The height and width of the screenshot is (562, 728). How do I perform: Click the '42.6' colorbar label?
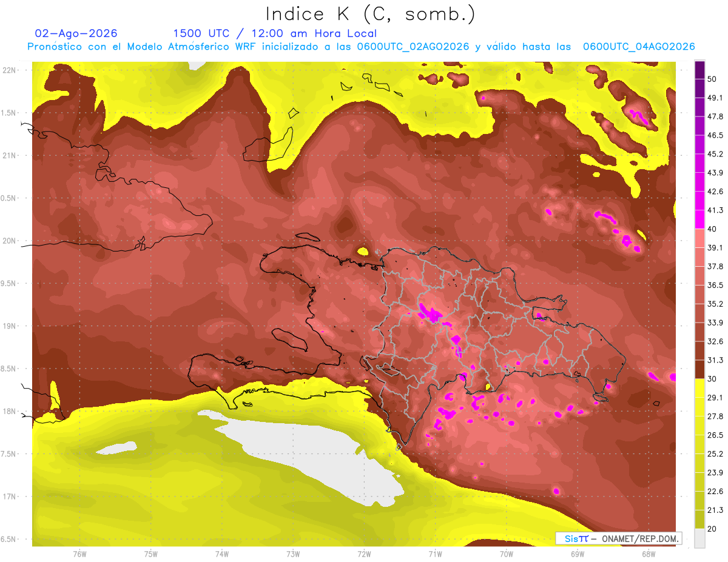point(715,192)
